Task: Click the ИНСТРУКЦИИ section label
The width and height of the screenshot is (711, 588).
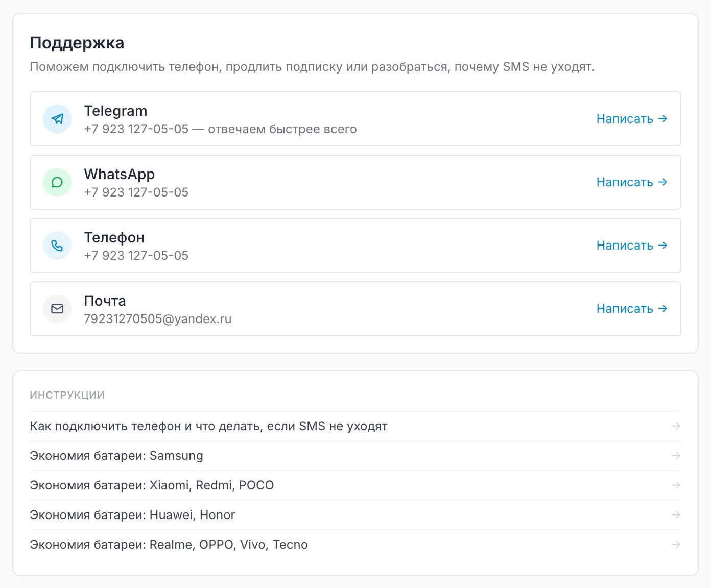Action: pos(67,395)
